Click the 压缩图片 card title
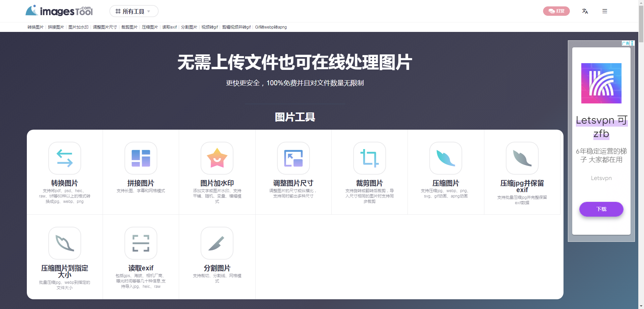This screenshot has height=309, width=644. (446, 183)
